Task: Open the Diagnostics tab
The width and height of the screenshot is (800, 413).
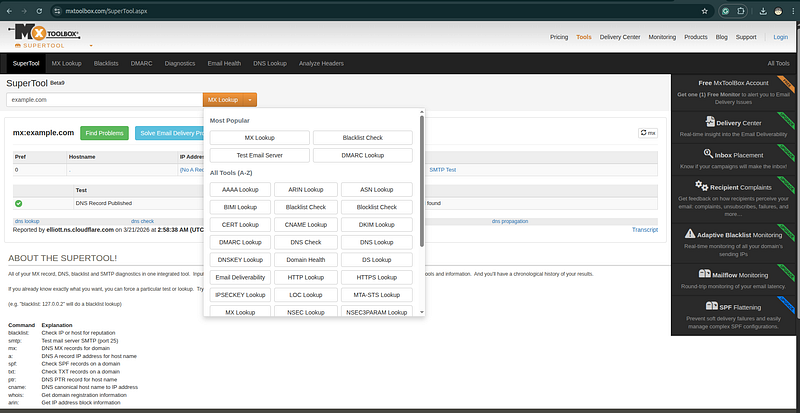Action: click(x=180, y=63)
